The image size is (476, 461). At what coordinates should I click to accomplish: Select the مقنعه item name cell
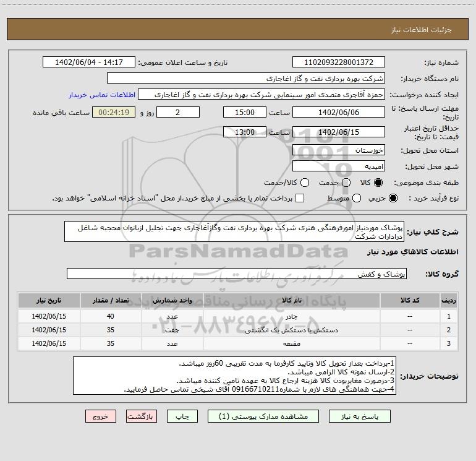[291, 343]
